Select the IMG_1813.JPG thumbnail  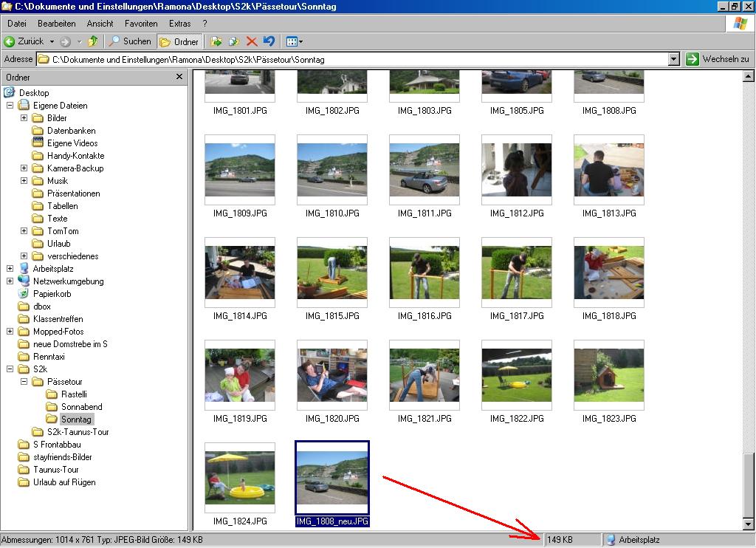coord(608,166)
